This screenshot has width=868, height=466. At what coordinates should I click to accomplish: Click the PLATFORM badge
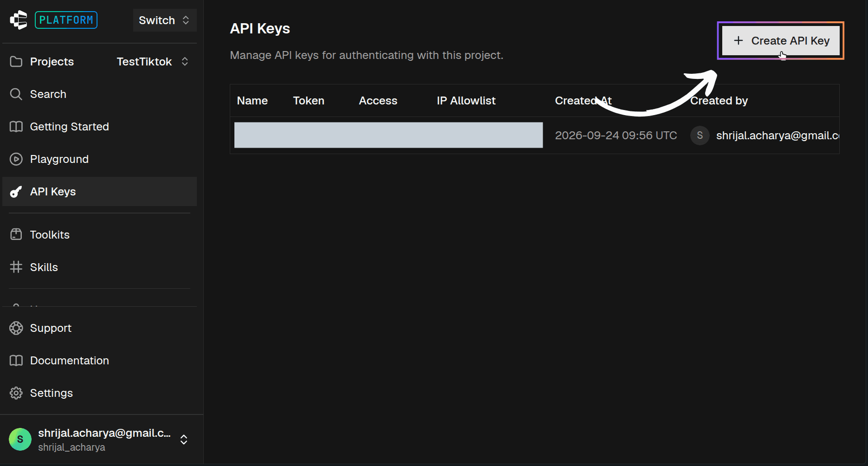point(66,20)
